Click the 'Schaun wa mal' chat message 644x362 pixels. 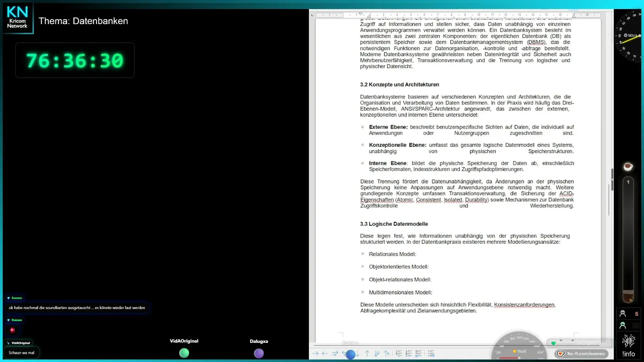(22, 352)
